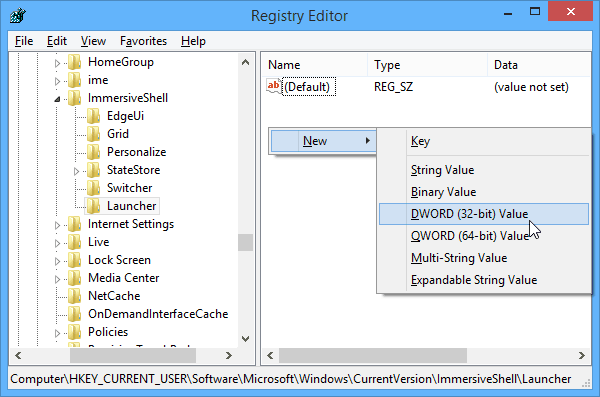Click the Switcher folder icon
This screenshot has width=600, height=397.
[94, 188]
